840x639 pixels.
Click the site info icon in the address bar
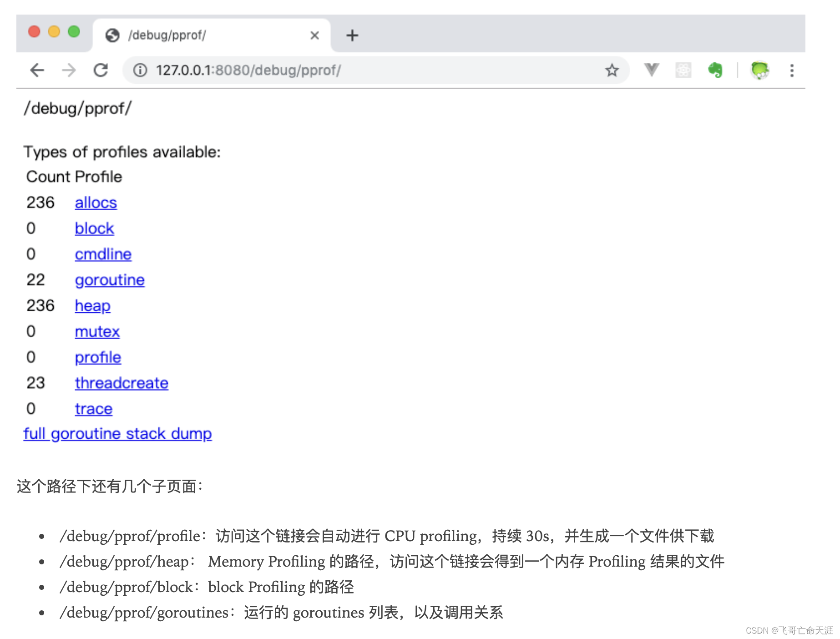pos(140,70)
